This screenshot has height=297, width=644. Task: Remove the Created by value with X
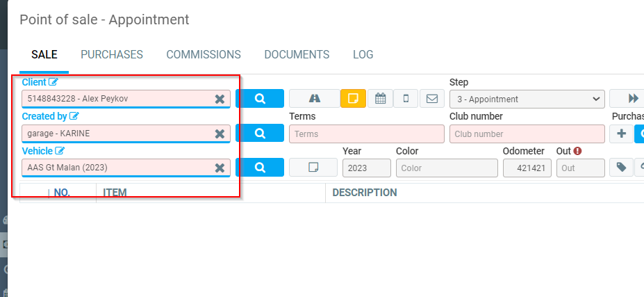coord(220,134)
